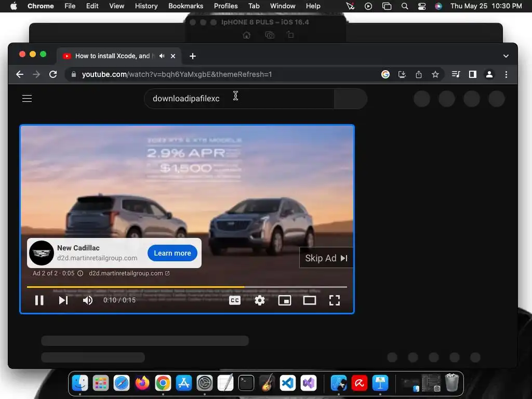Enter full screen mode

coord(335,300)
